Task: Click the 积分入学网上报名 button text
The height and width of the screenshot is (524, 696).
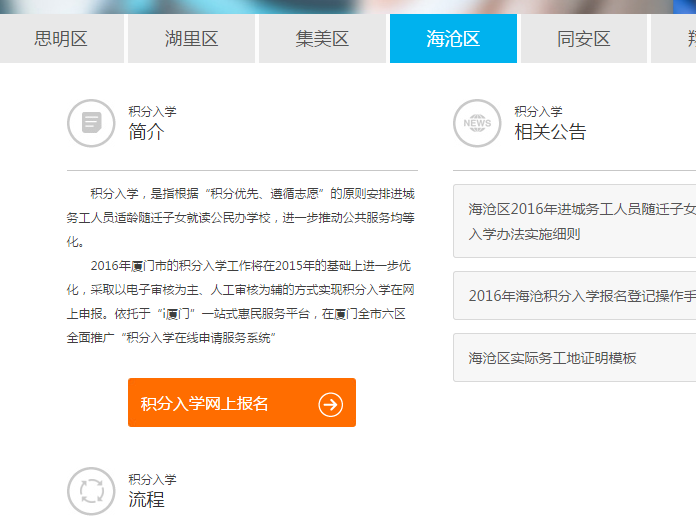Action: coord(205,404)
